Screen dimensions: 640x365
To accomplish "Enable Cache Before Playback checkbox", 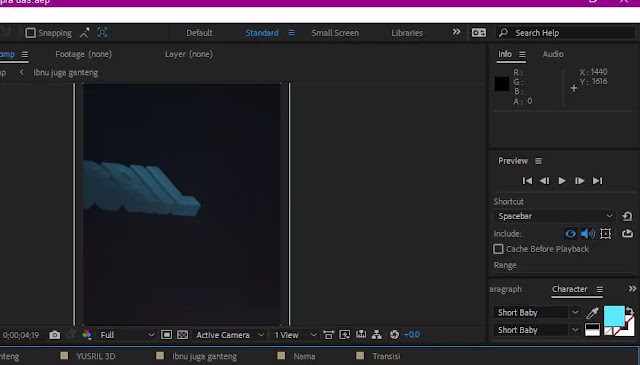I will pos(498,249).
